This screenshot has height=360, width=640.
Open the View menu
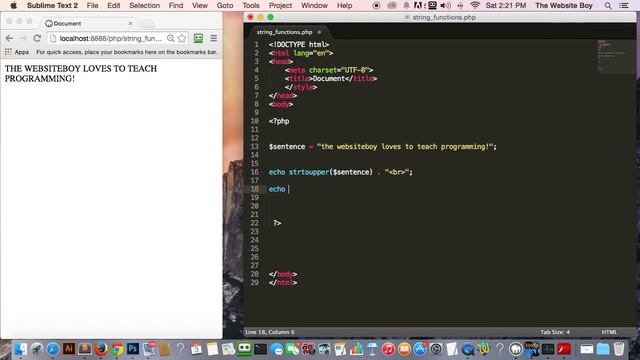point(200,5)
